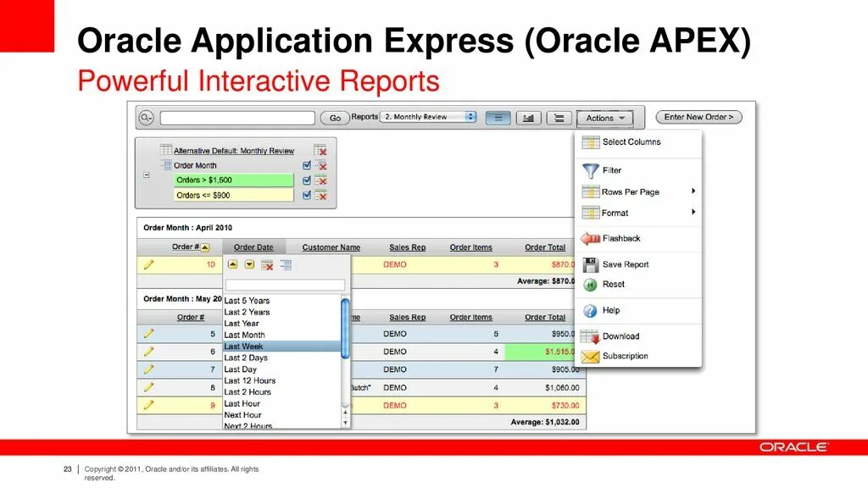868x488 pixels.
Task: Click the Order Date column header
Action: pyautogui.click(x=253, y=247)
